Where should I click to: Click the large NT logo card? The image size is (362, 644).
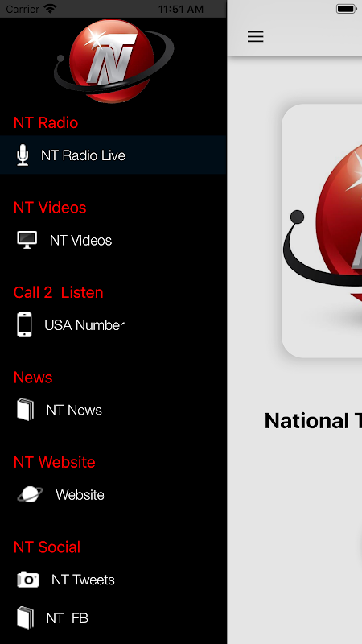[x=322, y=231]
